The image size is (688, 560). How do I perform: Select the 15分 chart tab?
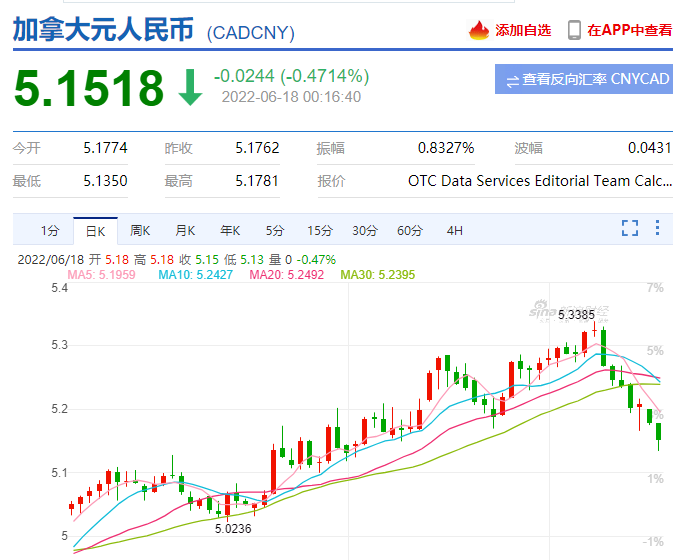pos(320,231)
